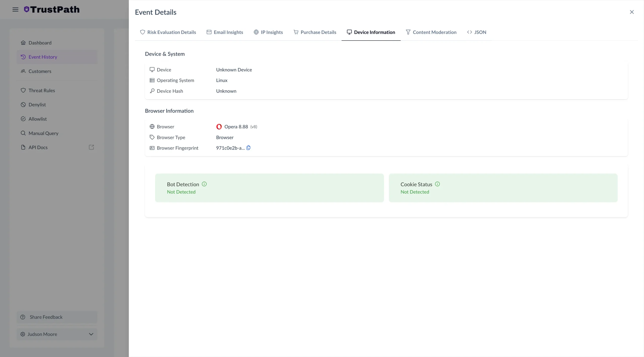The image size is (644, 357).
Task: Select the Dashboard home icon
Action: pyautogui.click(x=23, y=43)
